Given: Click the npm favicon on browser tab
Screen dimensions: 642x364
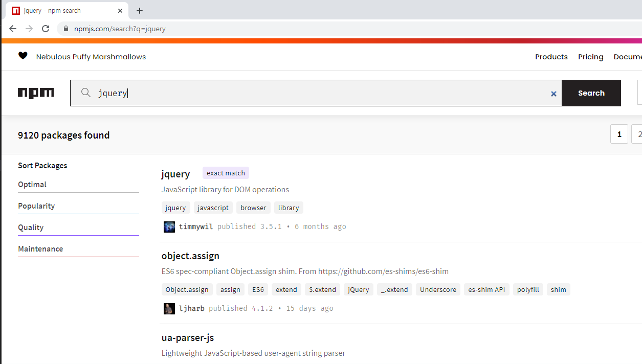Looking at the screenshot, I should (16, 11).
